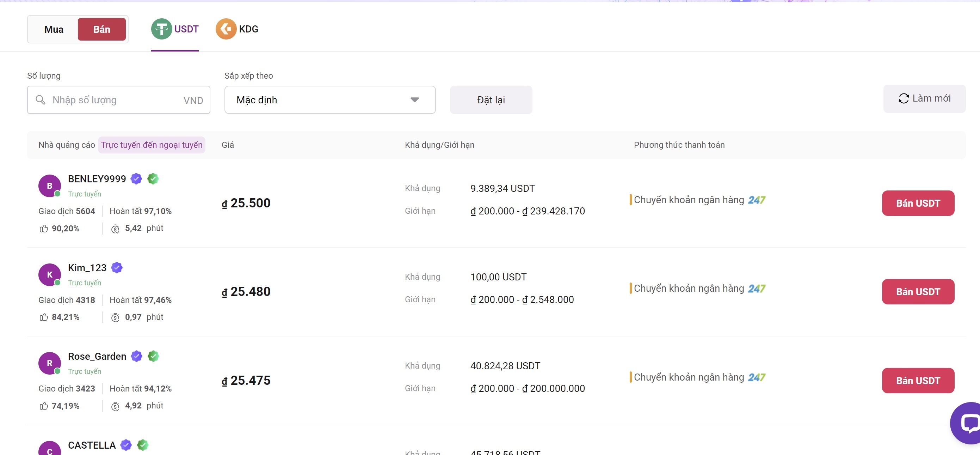Click Bán USDT for Kim_123 offer
Screen dimensions: 980x455
[x=918, y=292]
